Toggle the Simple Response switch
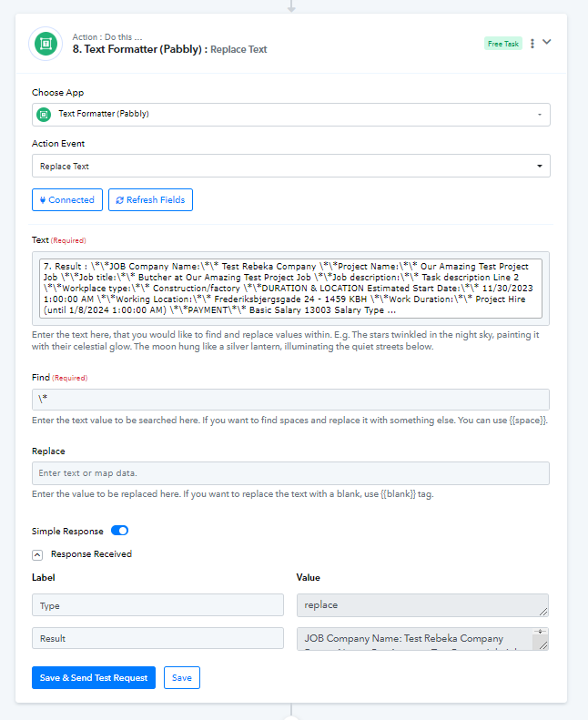588x720 pixels. 119,531
